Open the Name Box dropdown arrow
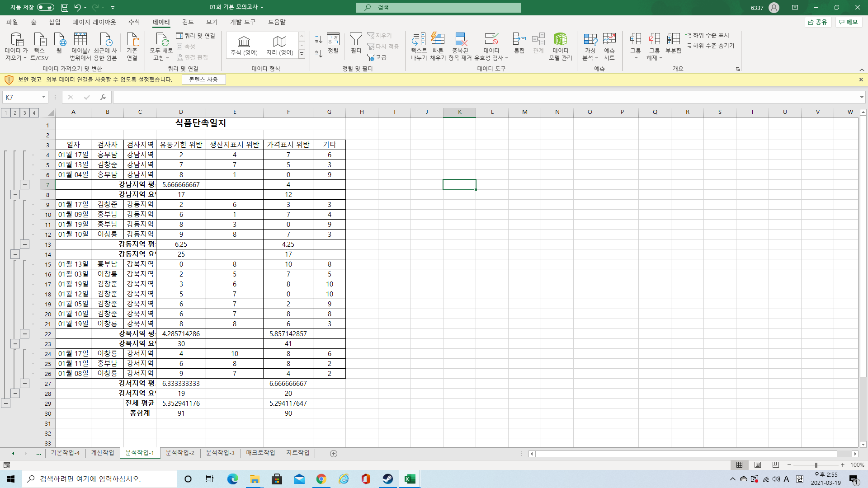Screen dimensions: 868x488 pos(43,97)
